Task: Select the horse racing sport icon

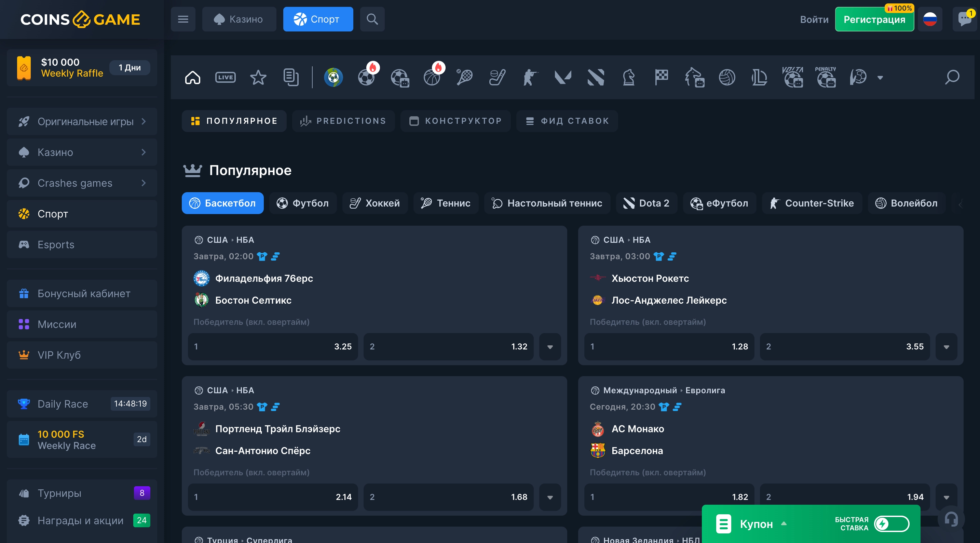Action: [694, 77]
